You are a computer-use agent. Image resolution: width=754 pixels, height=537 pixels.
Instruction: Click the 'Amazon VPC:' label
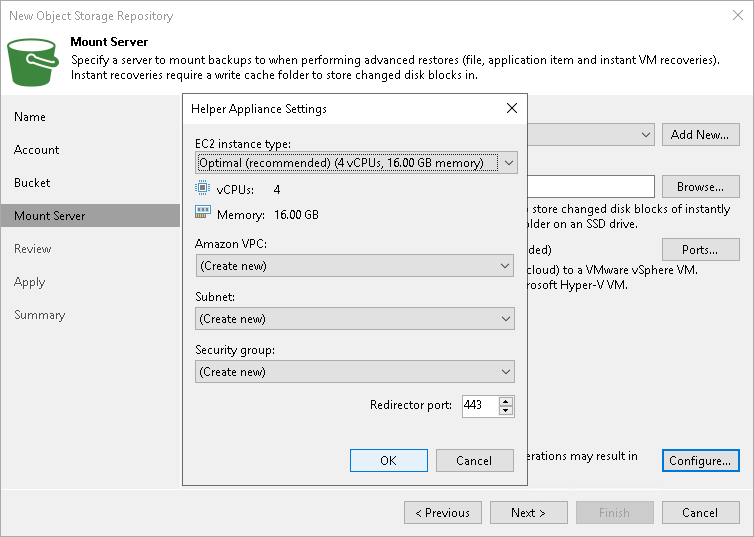(x=231, y=244)
